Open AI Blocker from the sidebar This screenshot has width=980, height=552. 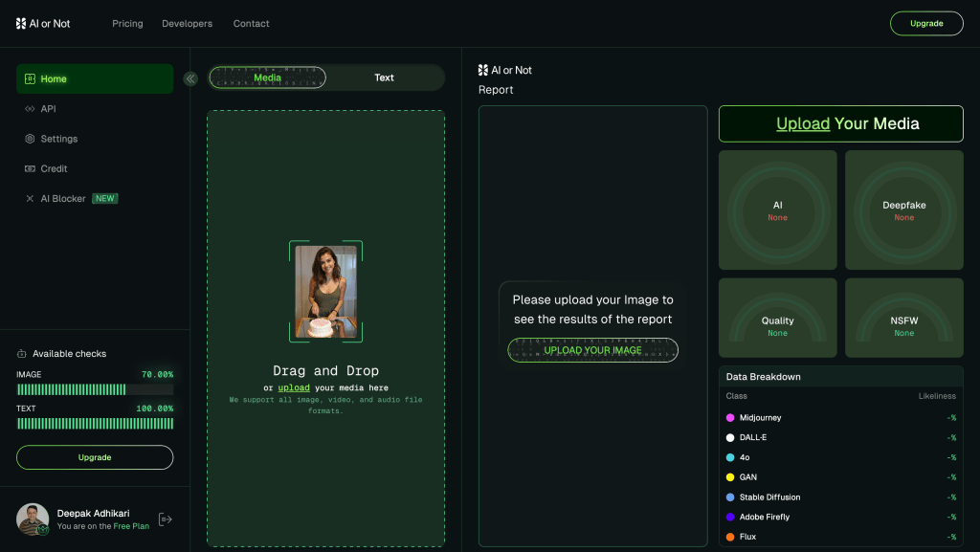click(63, 199)
